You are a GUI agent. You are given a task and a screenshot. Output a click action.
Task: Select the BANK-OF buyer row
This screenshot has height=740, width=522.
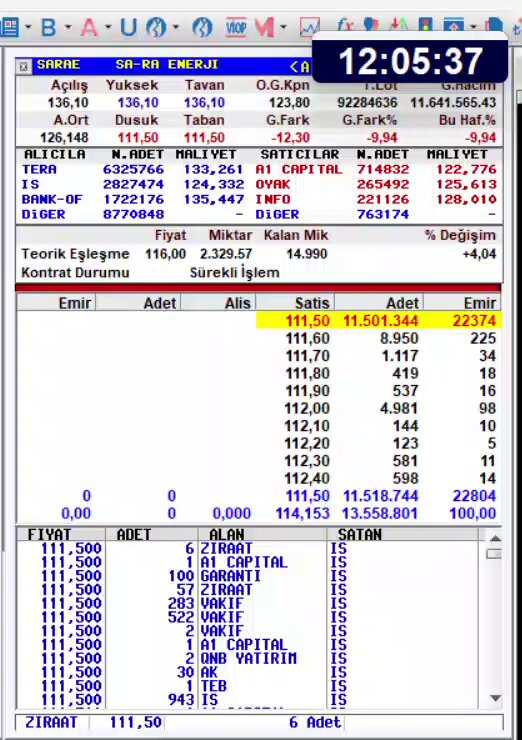[x=134, y=200]
